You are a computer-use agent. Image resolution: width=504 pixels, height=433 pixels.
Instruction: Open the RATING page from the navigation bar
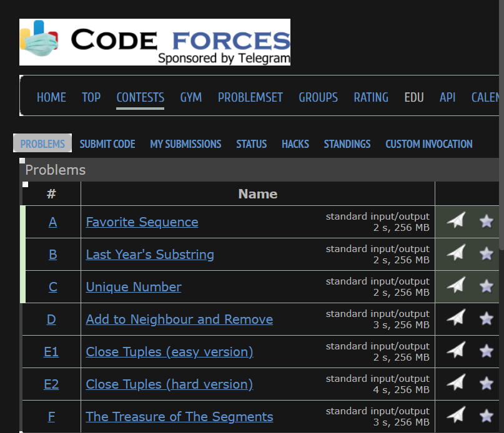tap(371, 97)
